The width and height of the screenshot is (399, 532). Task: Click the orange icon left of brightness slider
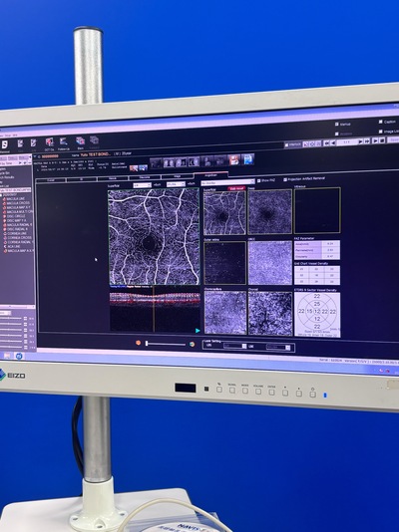(x=139, y=343)
